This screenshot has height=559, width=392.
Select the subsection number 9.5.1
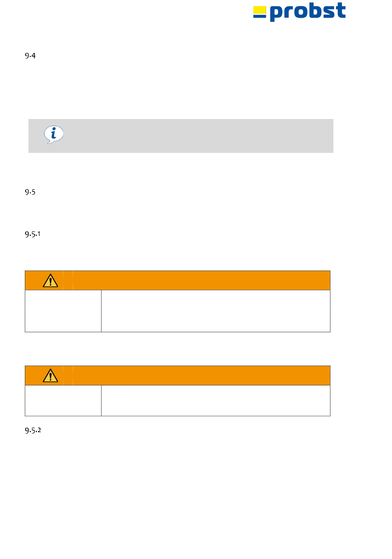[33, 234]
